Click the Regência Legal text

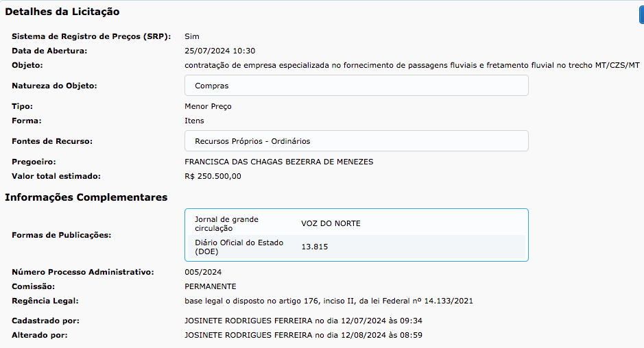coord(329,301)
